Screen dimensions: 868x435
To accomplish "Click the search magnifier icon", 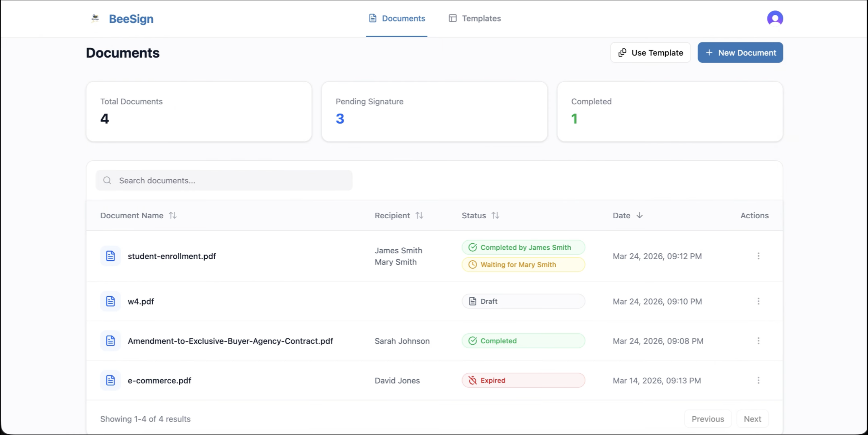I will pos(107,180).
